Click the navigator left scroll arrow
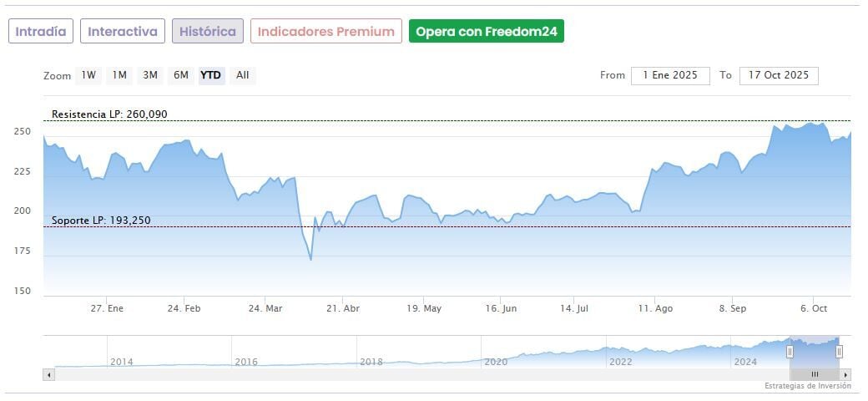The height and width of the screenshot is (401, 868). pos(48,374)
